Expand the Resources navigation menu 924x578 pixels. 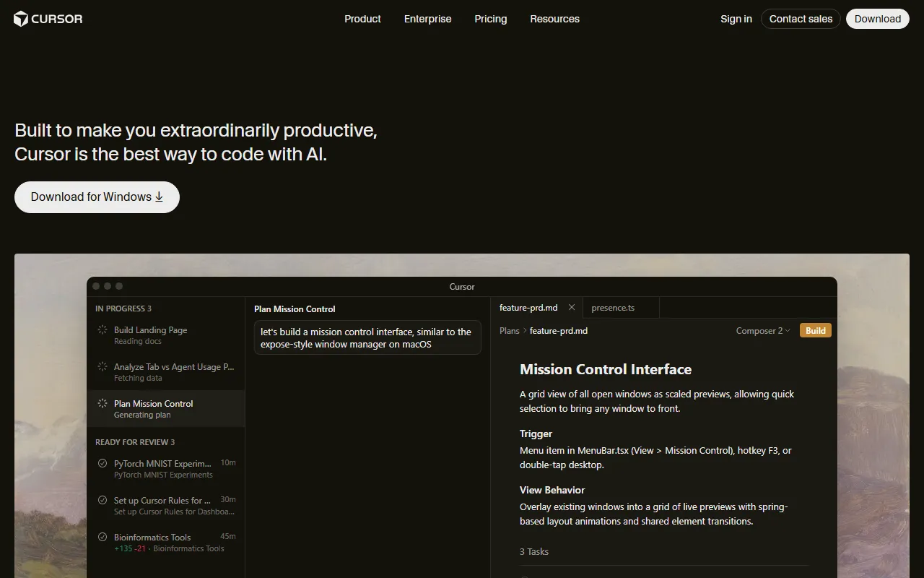point(554,19)
